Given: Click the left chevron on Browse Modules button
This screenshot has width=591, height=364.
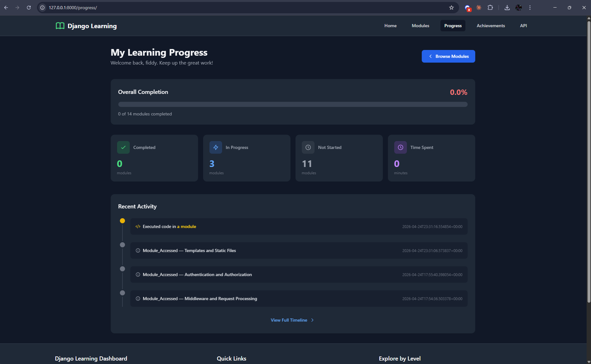Looking at the screenshot, I should [x=430, y=56].
